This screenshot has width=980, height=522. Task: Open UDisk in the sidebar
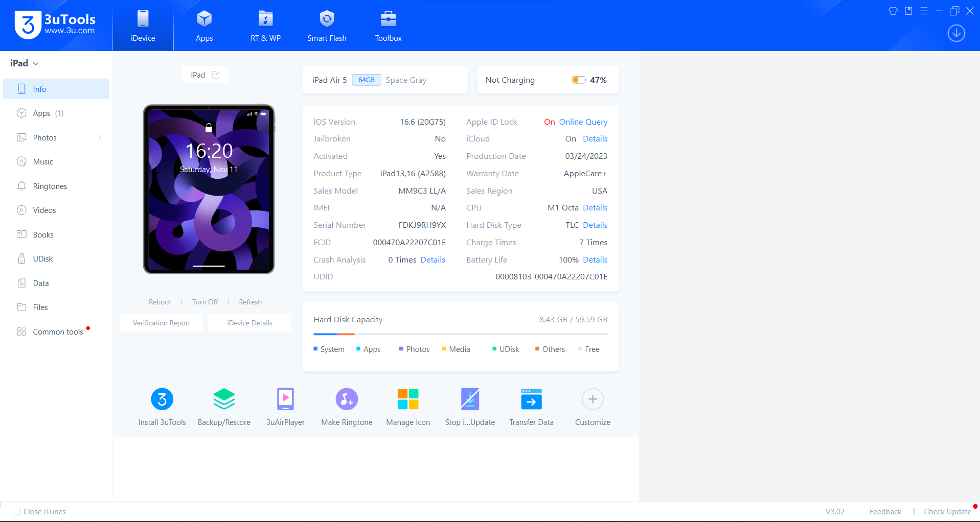point(56,259)
